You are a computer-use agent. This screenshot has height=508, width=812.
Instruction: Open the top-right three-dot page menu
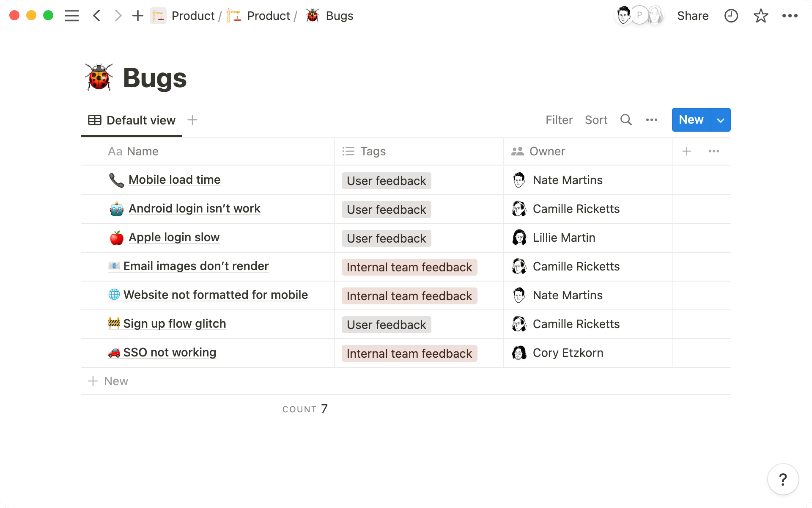coord(790,16)
